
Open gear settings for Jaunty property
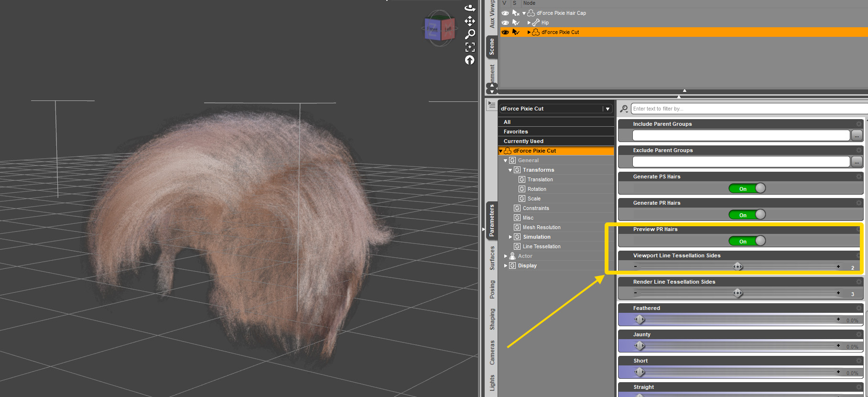(859, 334)
